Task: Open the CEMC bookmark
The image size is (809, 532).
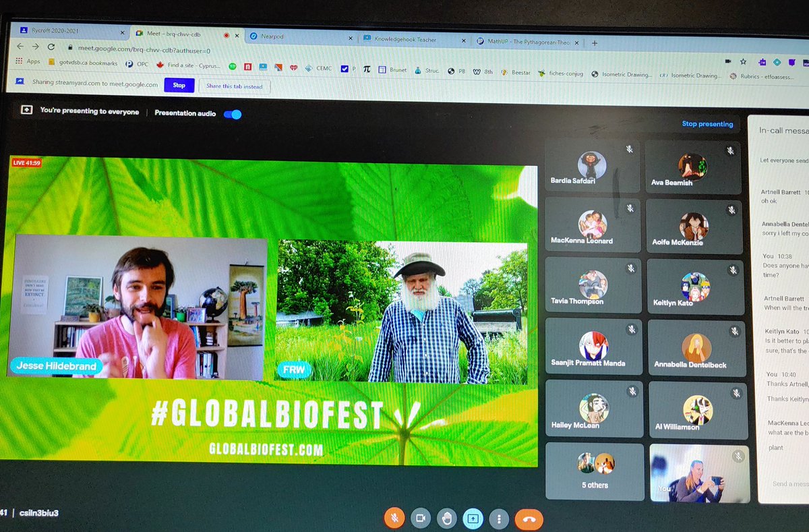Action: [x=319, y=68]
